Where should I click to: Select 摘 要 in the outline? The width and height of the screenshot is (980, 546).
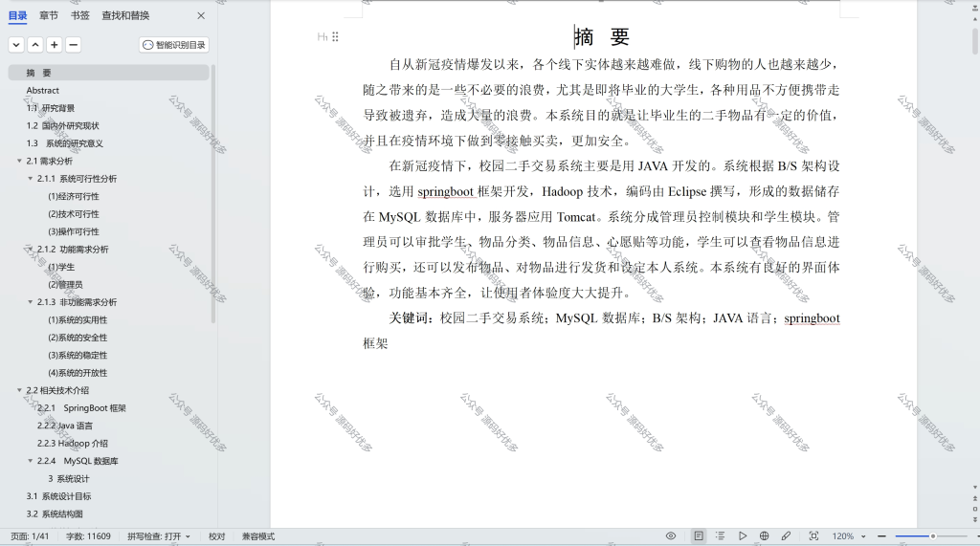pos(109,73)
